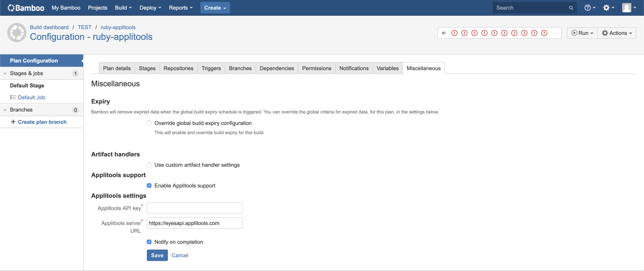This screenshot has height=271, width=644.
Task: Click the Cancel link
Action: click(180, 255)
